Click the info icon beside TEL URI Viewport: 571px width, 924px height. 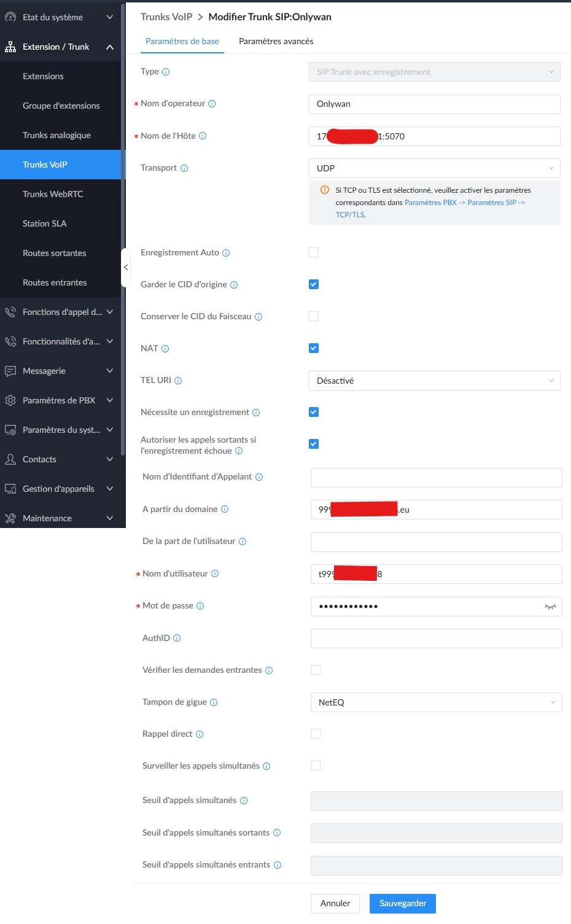(178, 381)
